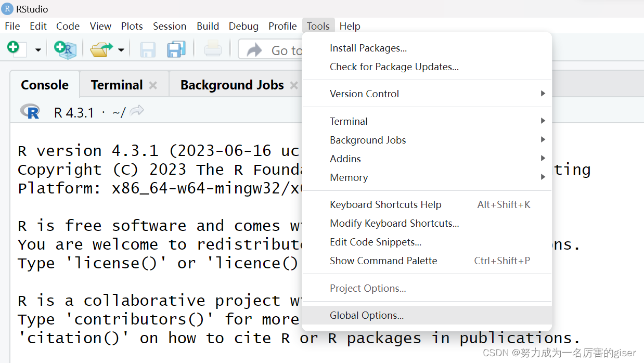The height and width of the screenshot is (363, 644).
Task: Click the R version 4.3.1 console line
Action: [159, 151]
